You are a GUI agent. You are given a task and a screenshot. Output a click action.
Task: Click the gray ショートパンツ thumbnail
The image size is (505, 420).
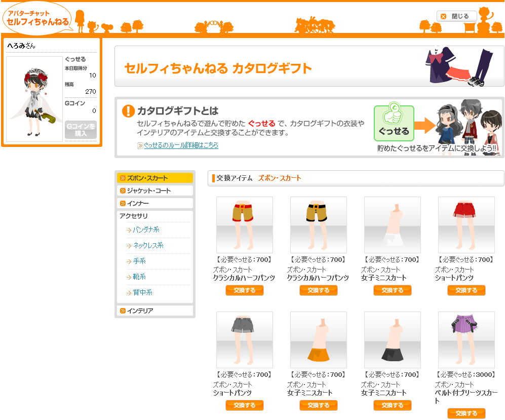click(245, 340)
